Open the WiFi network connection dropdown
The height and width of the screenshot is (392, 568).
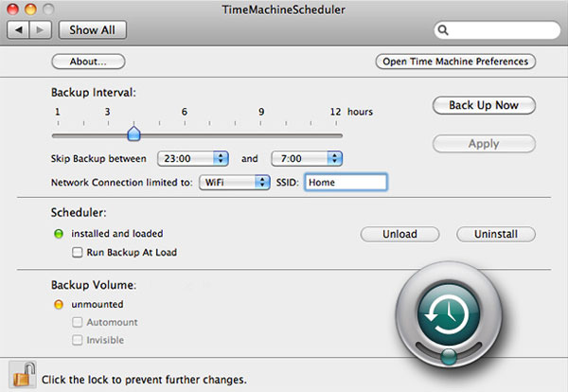(x=235, y=182)
